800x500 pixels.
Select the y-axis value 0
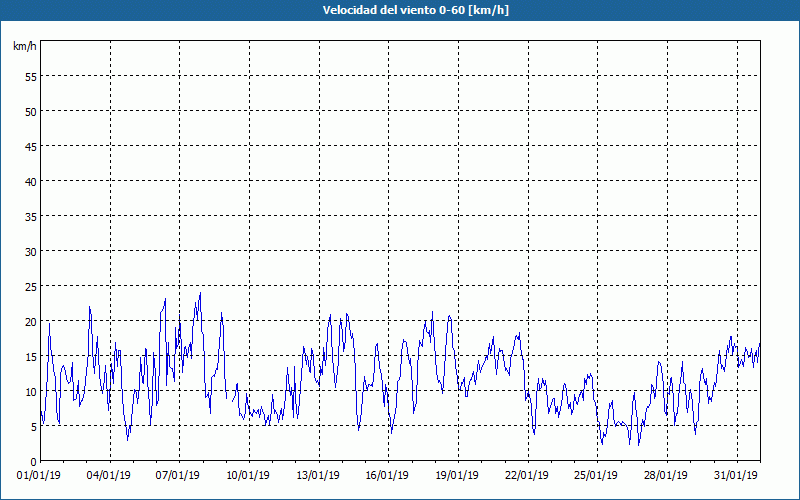(34, 462)
